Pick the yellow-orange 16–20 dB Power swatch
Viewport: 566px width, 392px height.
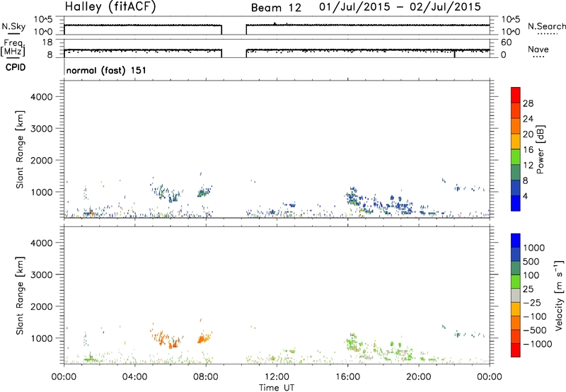516,142
